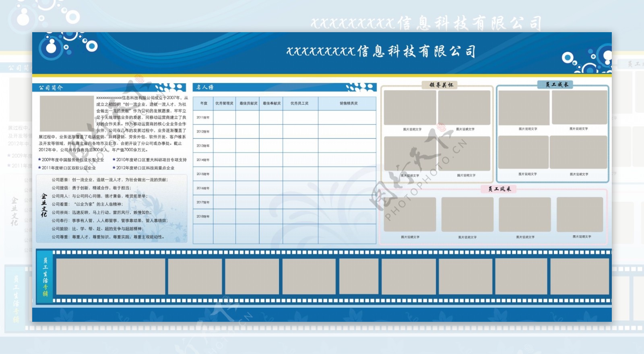
Task: Click the 员工风采 label
Action: [500, 189]
